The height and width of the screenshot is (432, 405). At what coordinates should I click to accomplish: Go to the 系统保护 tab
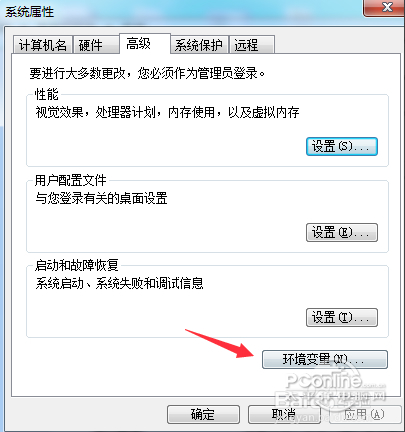coord(199,45)
